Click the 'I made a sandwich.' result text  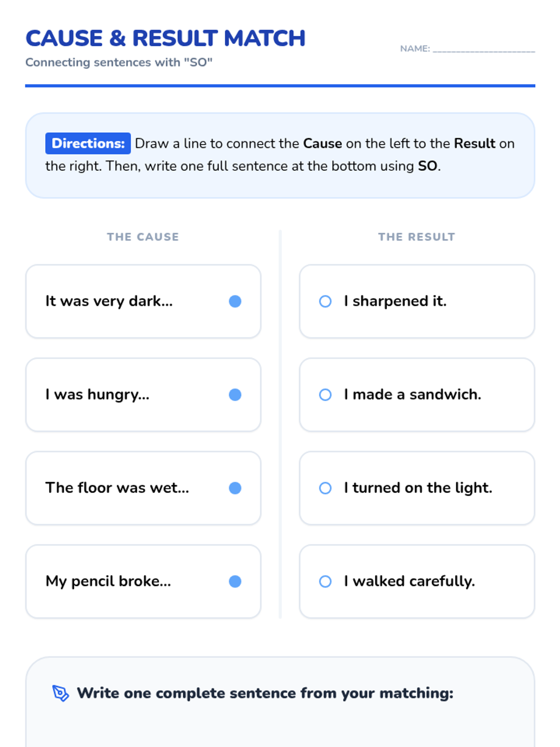click(x=413, y=395)
